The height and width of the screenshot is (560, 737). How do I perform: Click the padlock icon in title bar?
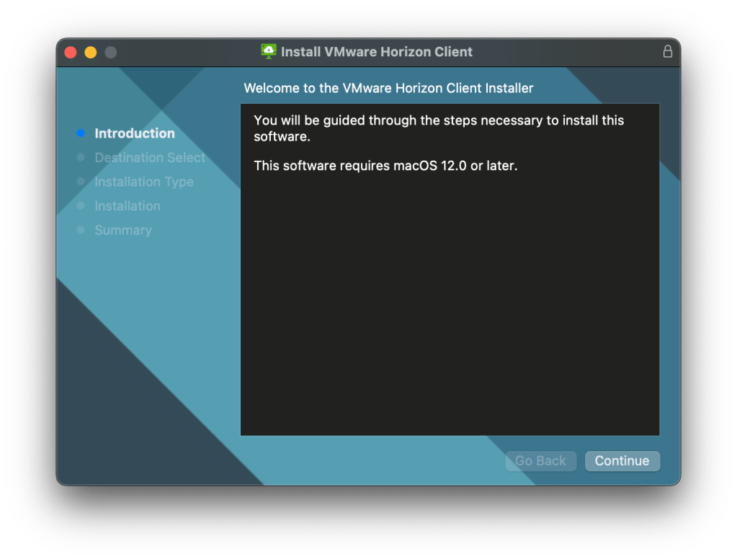pos(667,52)
